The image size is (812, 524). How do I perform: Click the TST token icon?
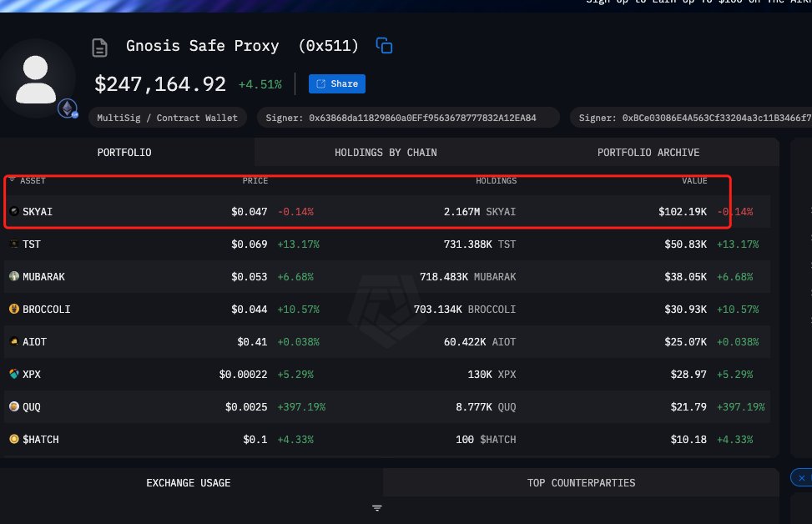(x=14, y=244)
